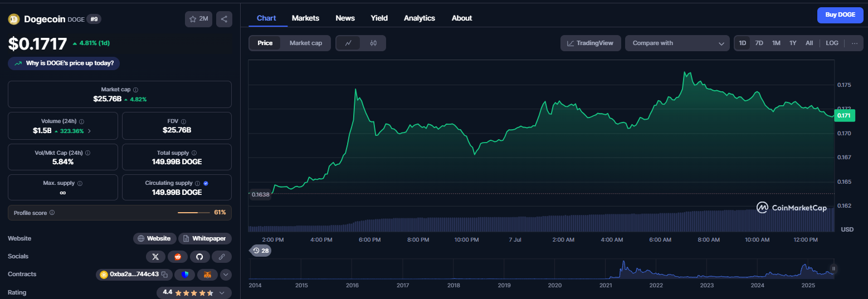The width and height of the screenshot is (868, 299).
Task: Click the 149.99B DOGE total supply value
Action: click(177, 161)
